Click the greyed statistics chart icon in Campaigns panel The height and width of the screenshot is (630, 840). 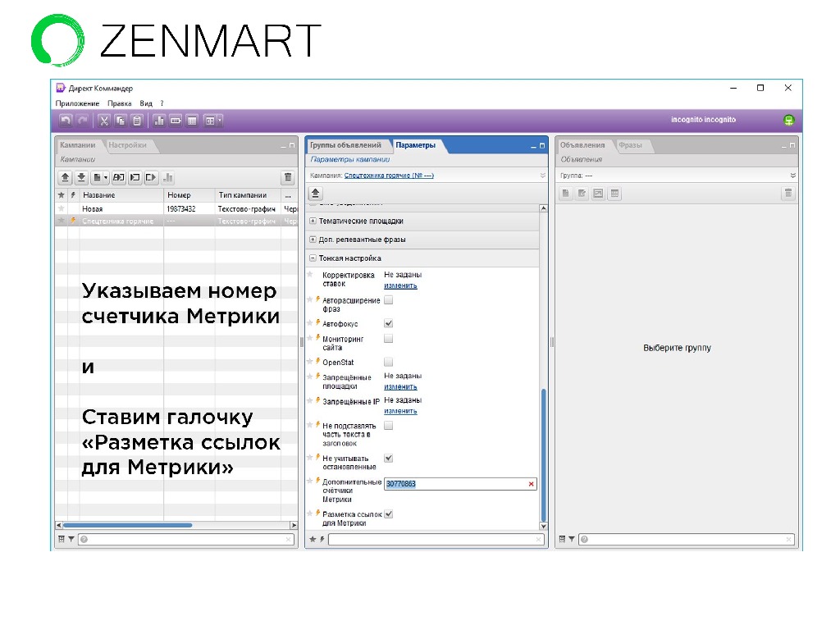coord(167,177)
